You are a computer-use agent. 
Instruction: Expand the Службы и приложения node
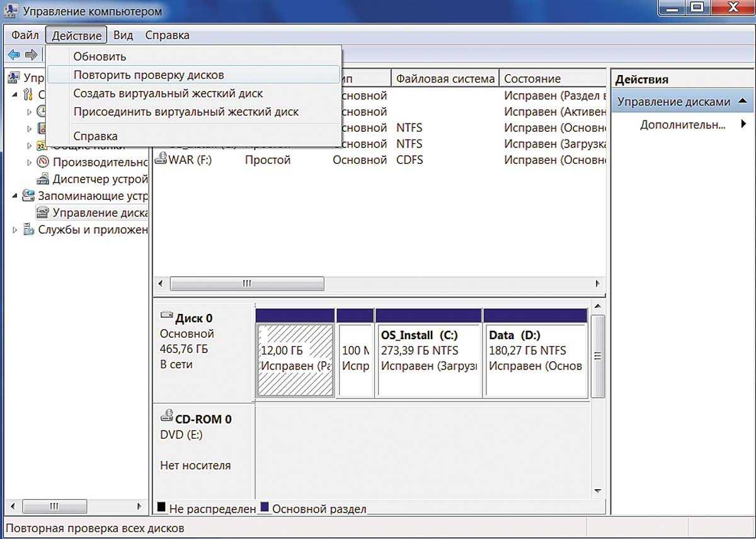coord(15,229)
